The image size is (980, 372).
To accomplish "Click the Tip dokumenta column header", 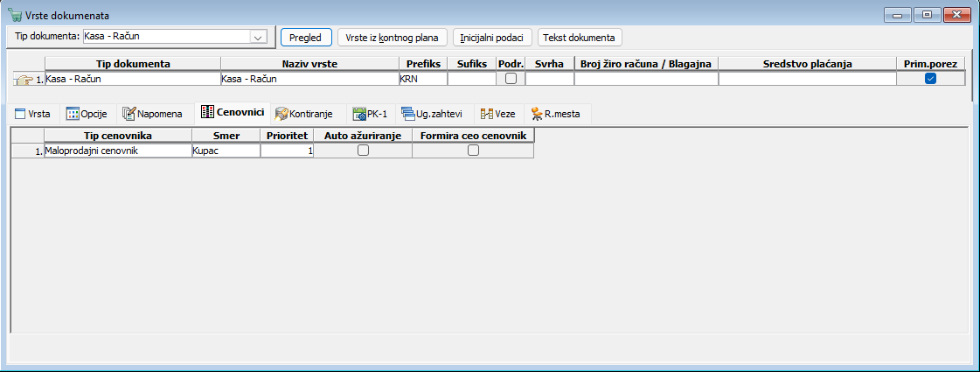I will [133, 64].
